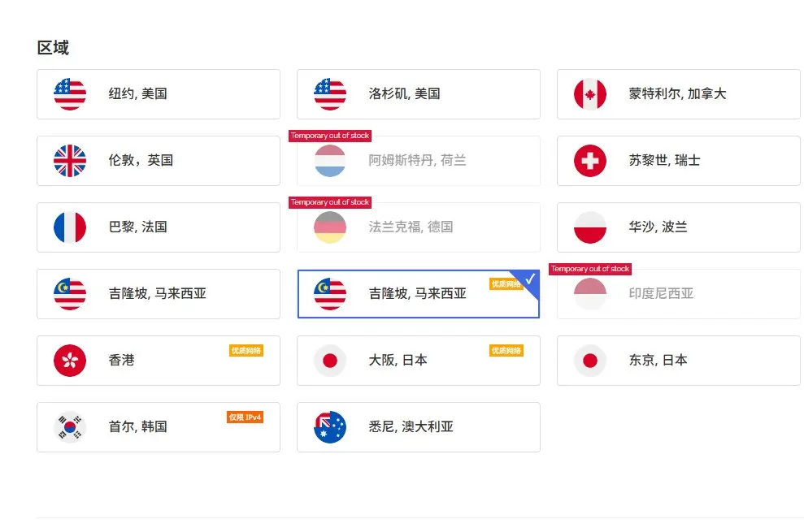The width and height of the screenshot is (804, 532).
Task: Select the 东京, 日本 region option
Action: (x=678, y=361)
